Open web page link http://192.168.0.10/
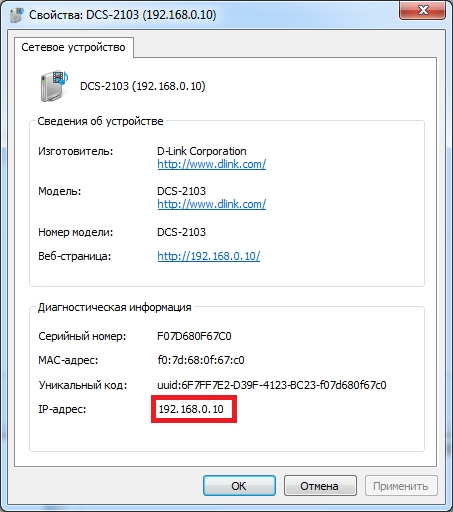Image resolution: width=453 pixels, height=512 pixels. pos(209,256)
